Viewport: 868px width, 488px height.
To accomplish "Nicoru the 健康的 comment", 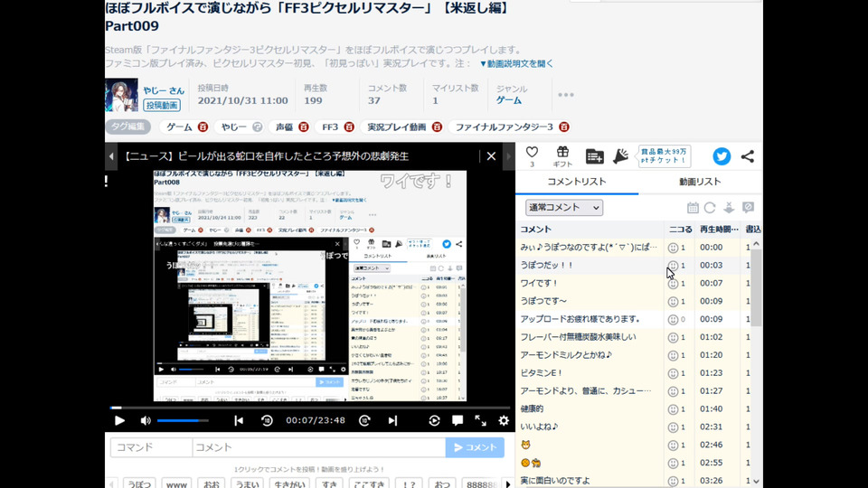I will coord(673,409).
